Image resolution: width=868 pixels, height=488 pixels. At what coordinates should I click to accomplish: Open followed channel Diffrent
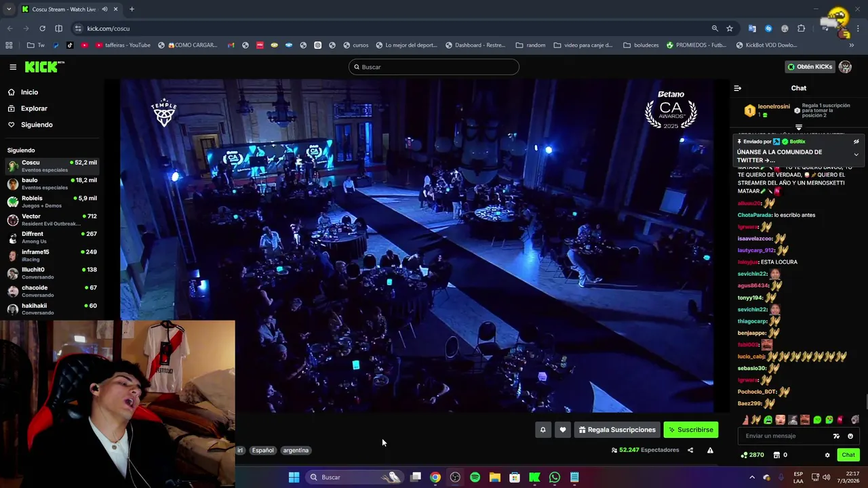[52, 237]
